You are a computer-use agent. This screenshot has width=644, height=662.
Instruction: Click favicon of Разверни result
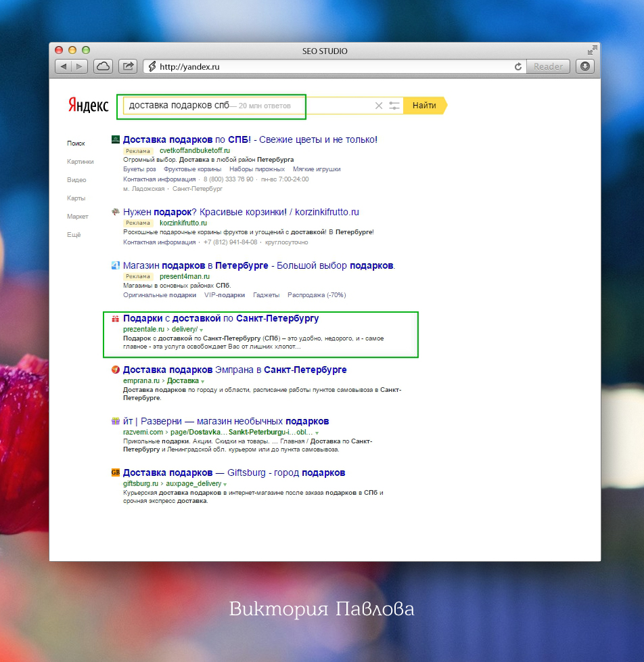pyautogui.click(x=115, y=421)
